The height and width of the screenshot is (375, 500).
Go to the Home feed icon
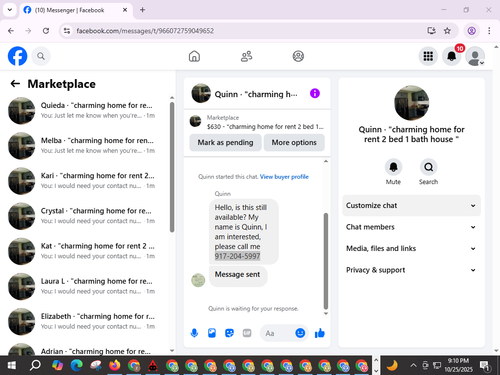point(194,56)
